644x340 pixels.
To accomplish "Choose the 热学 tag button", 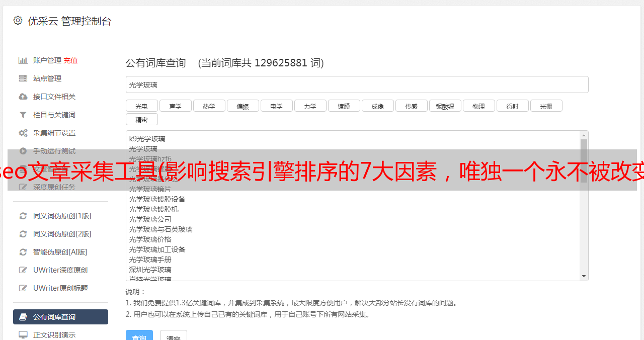I will pyautogui.click(x=209, y=106).
